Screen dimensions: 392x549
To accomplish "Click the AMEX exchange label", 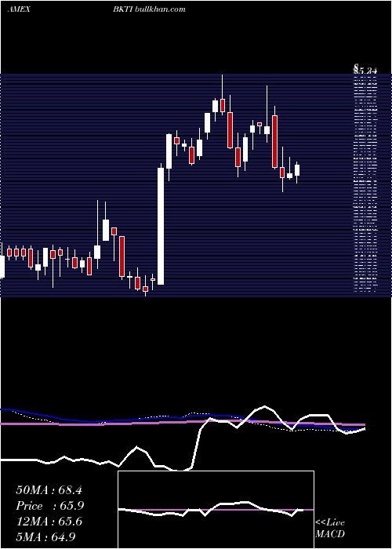I will pyautogui.click(x=19, y=9).
